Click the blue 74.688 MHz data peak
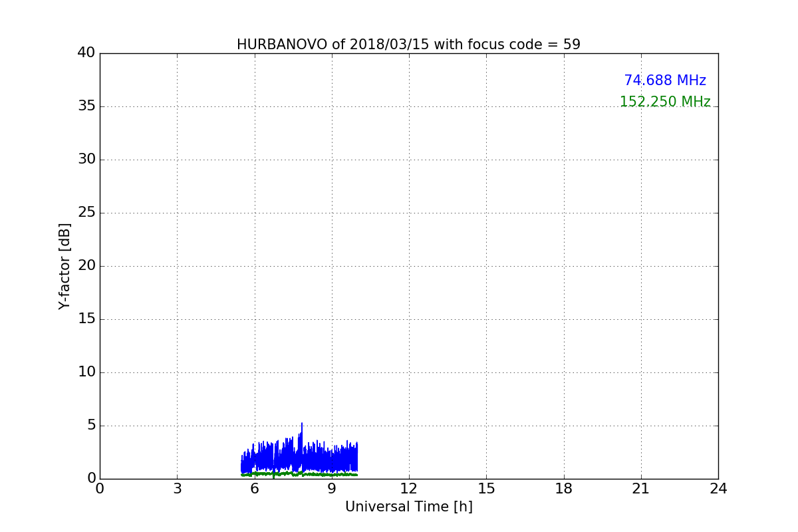Viewport: 798px width, 532px height. (302, 424)
